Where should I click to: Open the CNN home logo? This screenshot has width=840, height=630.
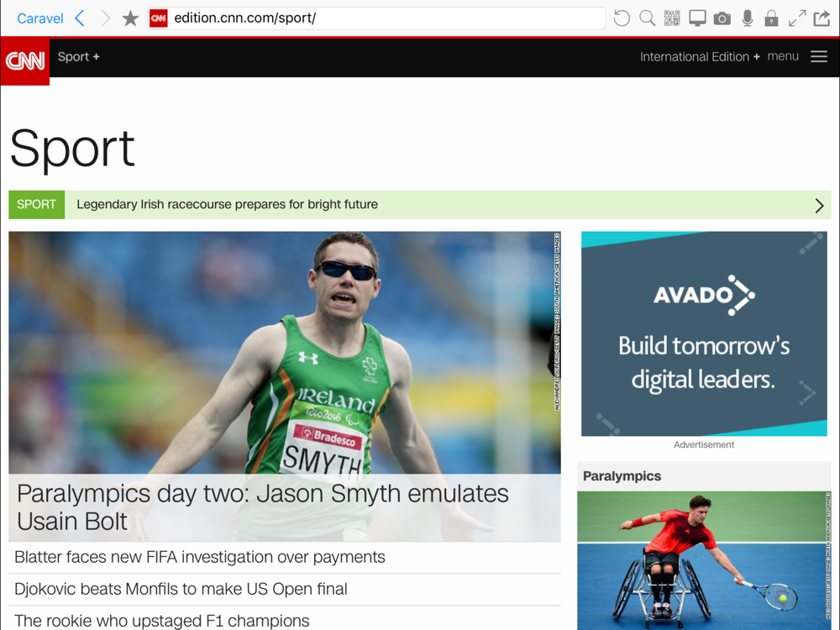25,61
